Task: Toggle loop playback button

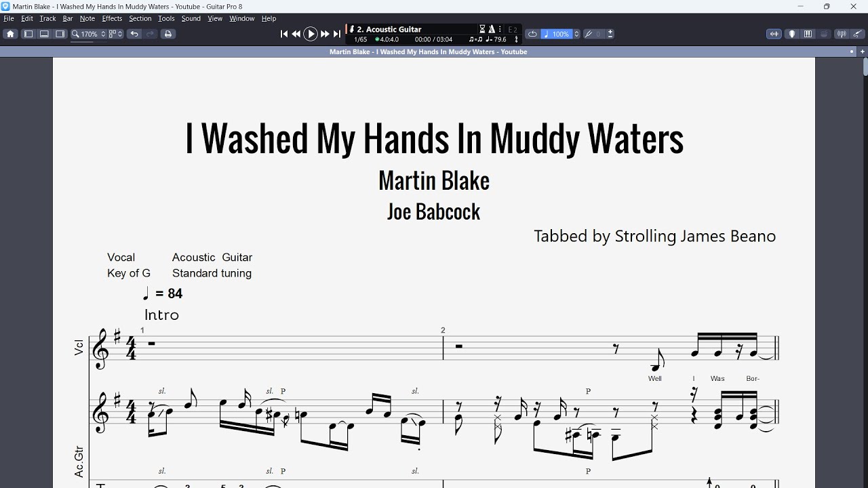Action: [x=532, y=34]
